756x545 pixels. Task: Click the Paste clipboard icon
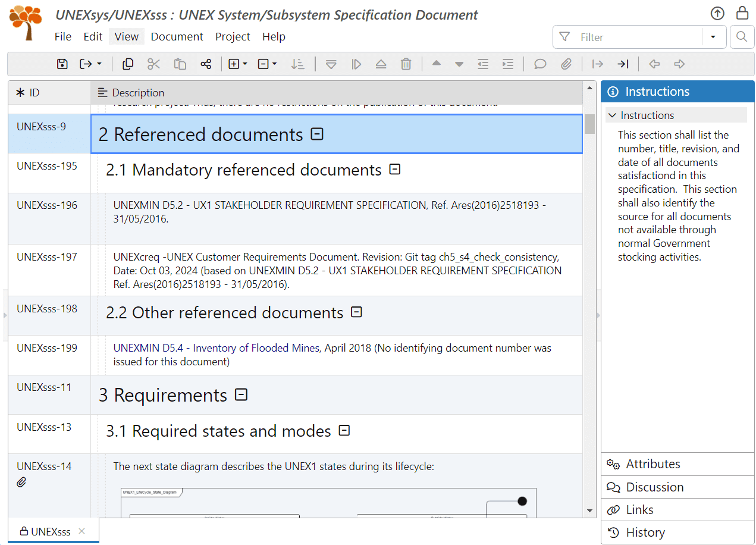(180, 64)
